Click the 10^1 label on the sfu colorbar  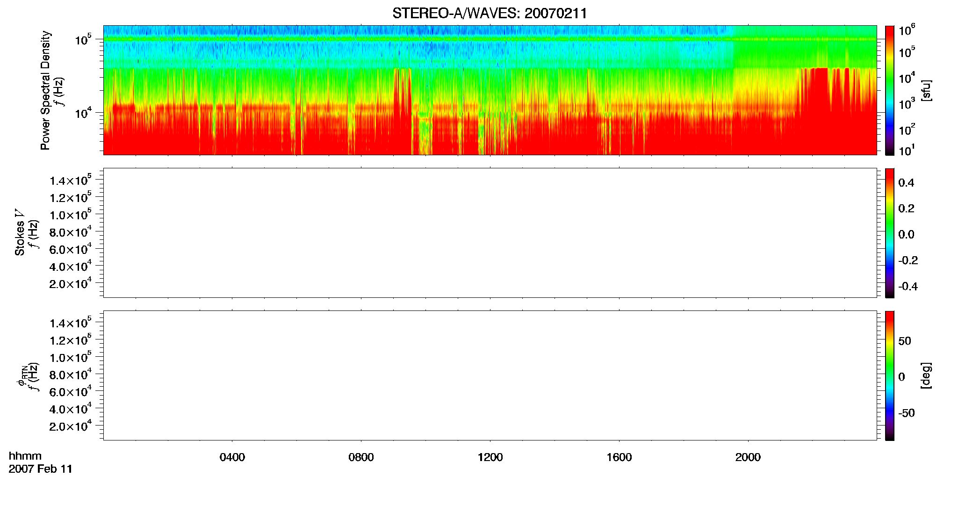(x=907, y=151)
